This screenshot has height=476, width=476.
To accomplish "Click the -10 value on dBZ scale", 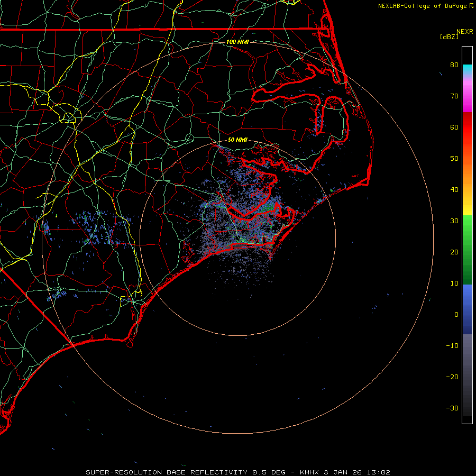I will pyautogui.click(x=452, y=345).
